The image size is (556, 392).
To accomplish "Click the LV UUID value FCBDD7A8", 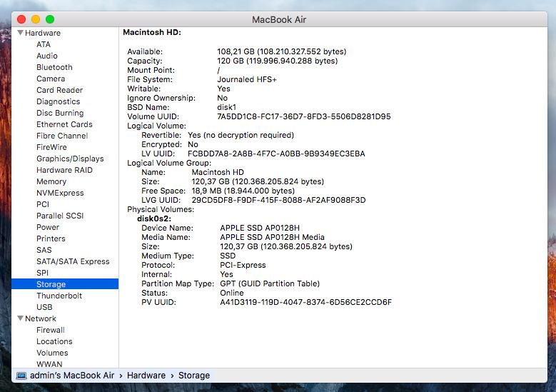I will point(276,154).
